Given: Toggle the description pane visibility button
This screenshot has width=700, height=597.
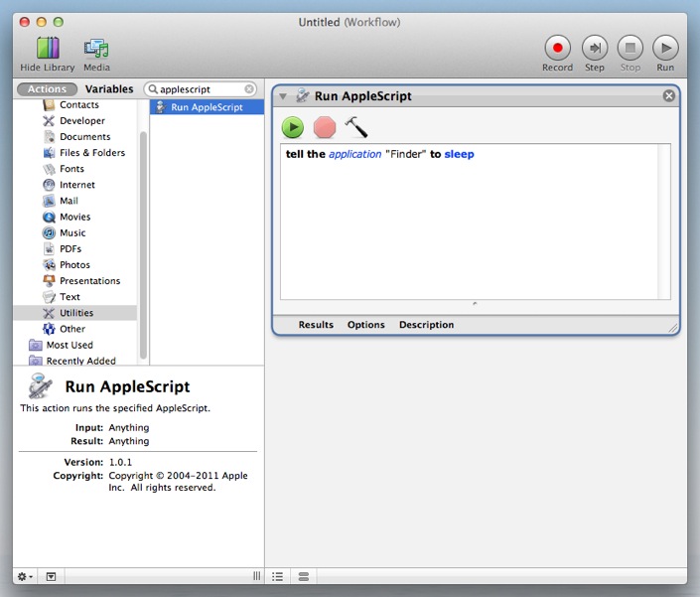Looking at the screenshot, I should pos(52,576).
